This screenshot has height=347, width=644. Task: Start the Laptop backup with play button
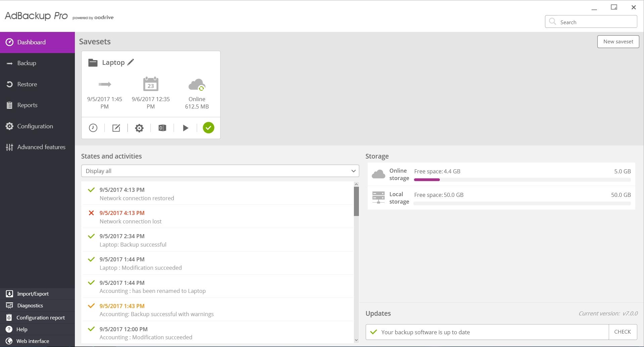pos(185,128)
